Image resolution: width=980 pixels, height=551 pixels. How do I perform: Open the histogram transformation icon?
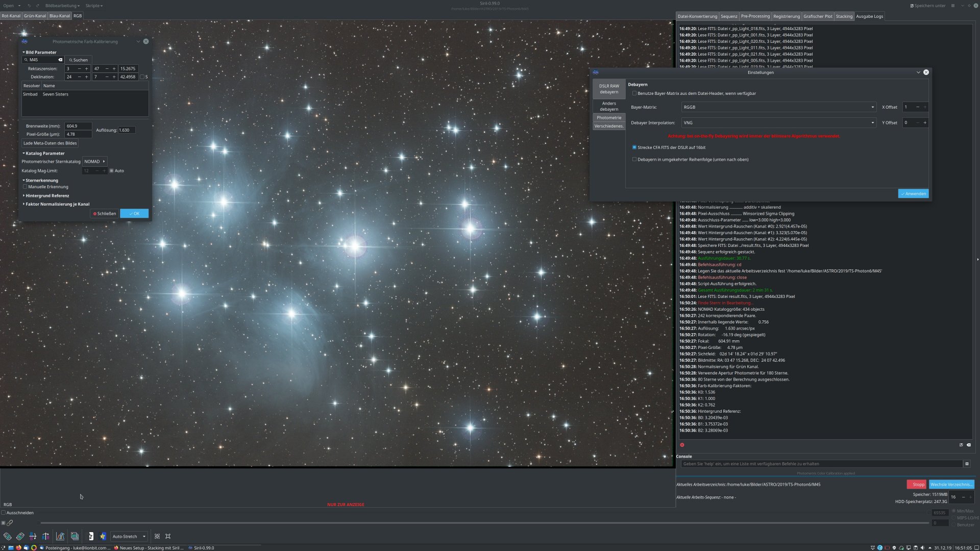click(x=60, y=536)
